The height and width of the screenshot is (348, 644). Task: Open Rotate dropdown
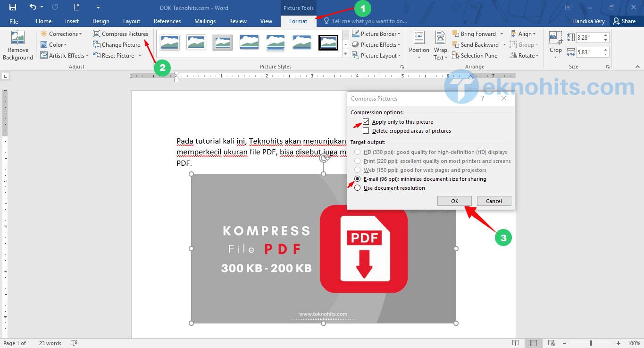524,56
